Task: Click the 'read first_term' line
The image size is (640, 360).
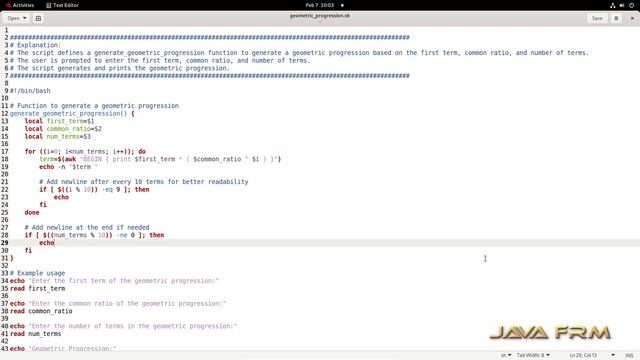Action: (x=37, y=289)
